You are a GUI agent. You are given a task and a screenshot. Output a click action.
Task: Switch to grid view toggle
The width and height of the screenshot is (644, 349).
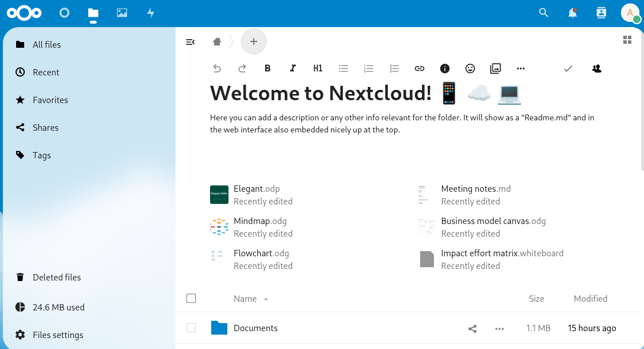(627, 40)
